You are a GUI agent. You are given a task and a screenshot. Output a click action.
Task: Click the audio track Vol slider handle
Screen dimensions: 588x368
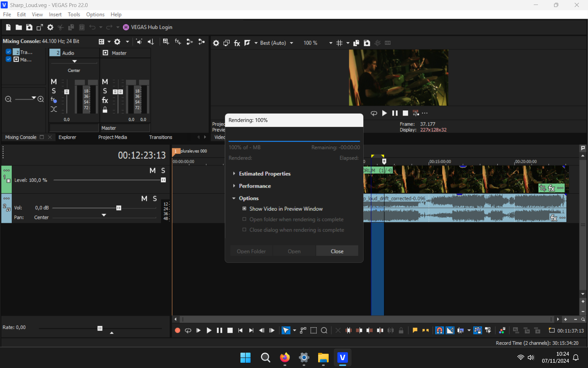pos(119,208)
